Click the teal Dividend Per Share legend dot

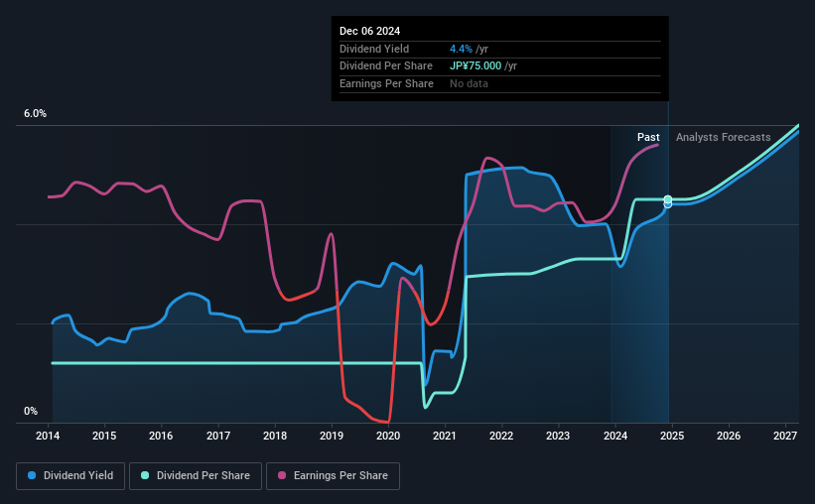145,475
